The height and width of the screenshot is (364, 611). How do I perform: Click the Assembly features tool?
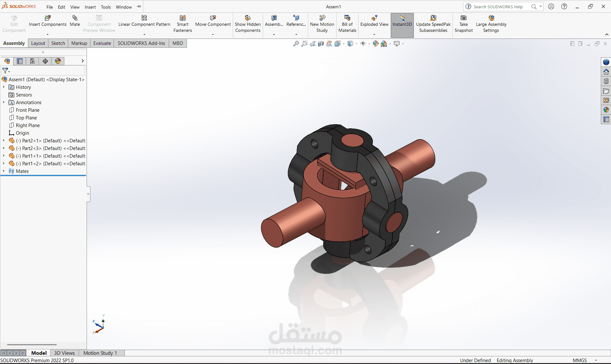point(274,21)
